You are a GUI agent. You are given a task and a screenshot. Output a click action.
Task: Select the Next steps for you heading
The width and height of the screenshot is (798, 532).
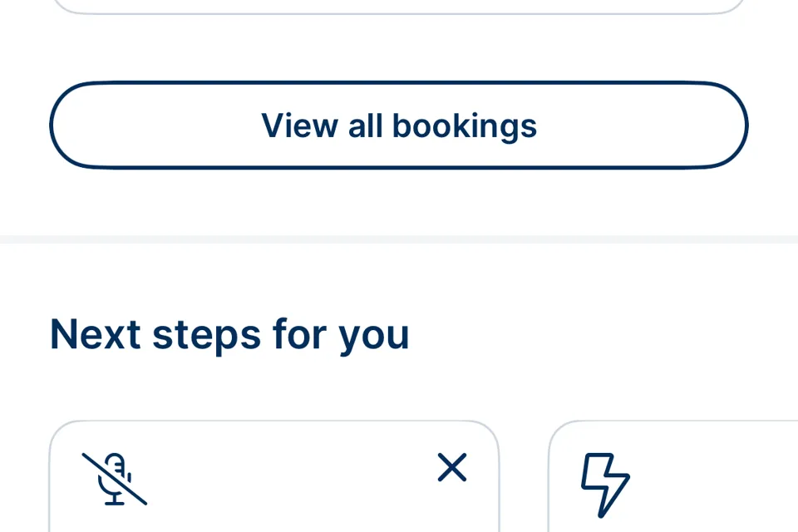click(229, 335)
